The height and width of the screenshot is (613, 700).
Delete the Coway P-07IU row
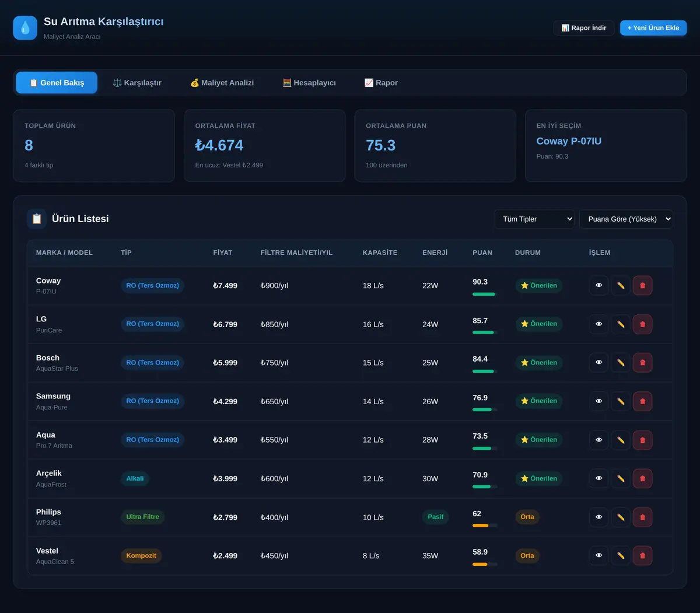tap(643, 286)
